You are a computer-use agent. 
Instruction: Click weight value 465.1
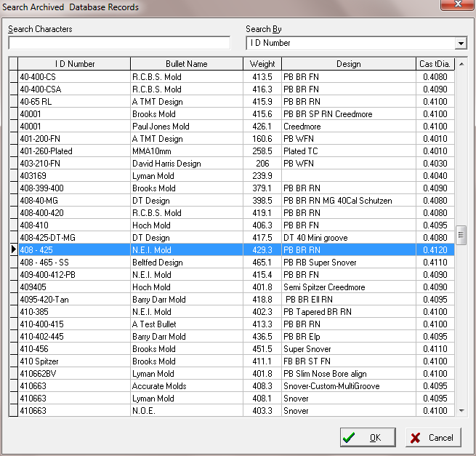(262, 263)
